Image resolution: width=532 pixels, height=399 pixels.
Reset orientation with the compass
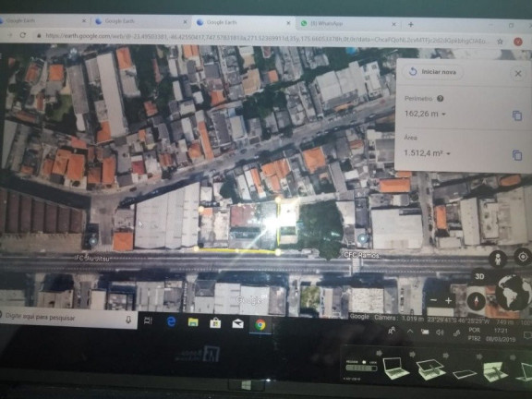click(477, 301)
